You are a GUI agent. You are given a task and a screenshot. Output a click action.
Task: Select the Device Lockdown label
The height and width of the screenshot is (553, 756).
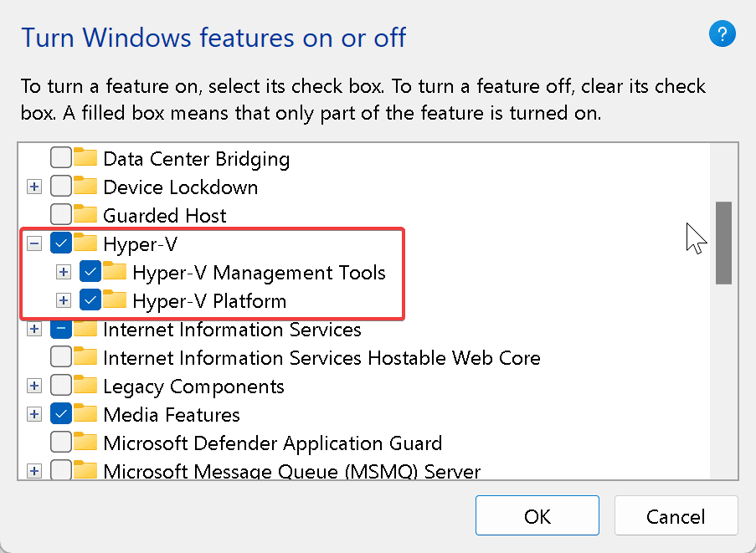pyautogui.click(x=180, y=187)
